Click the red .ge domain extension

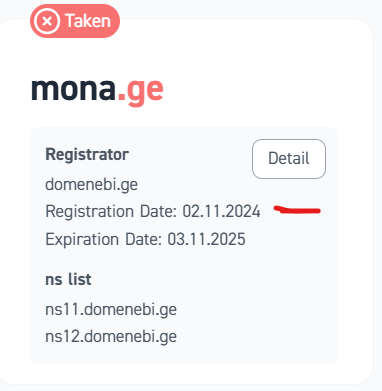point(140,91)
